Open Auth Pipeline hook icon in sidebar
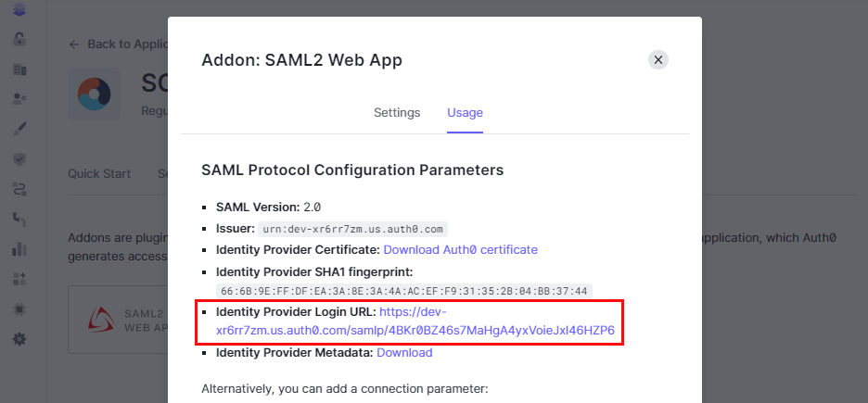 (x=19, y=219)
